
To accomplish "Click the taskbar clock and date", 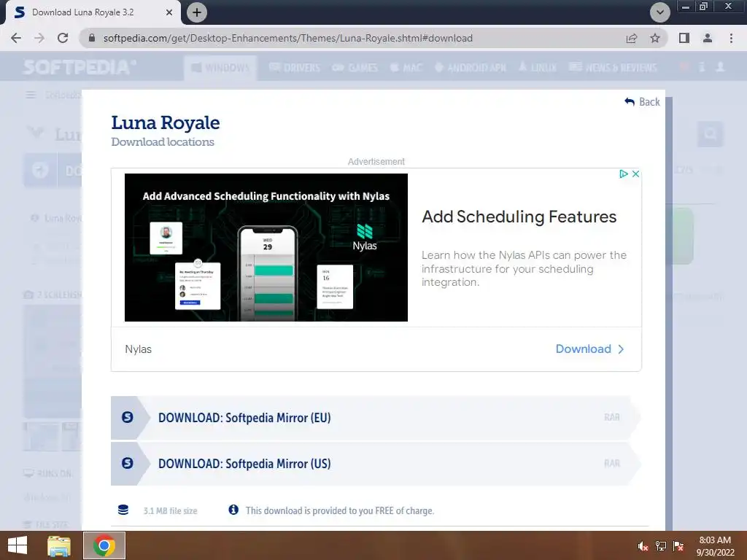I will (x=715, y=546).
